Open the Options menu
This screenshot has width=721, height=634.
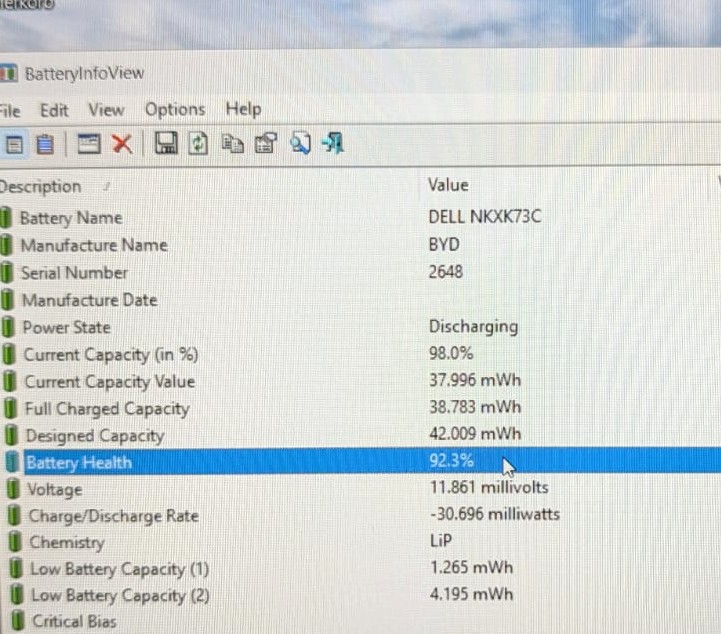click(x=175, y=109)
